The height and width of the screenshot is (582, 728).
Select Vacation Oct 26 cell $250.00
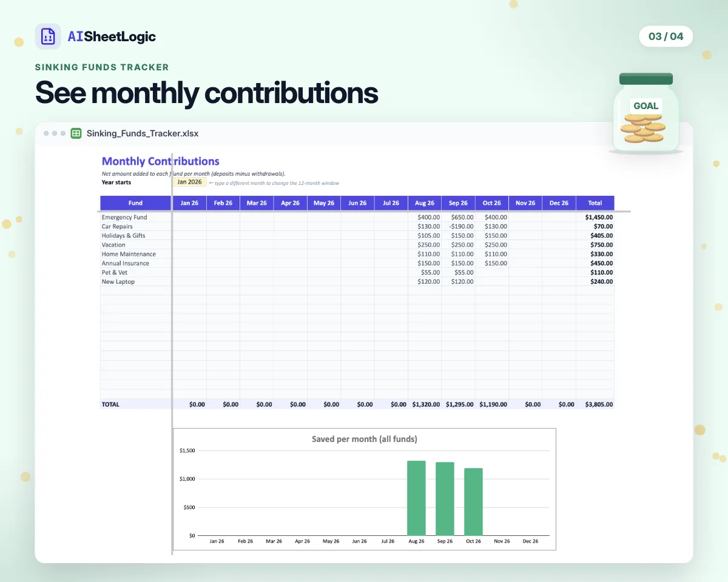[492, 245]
